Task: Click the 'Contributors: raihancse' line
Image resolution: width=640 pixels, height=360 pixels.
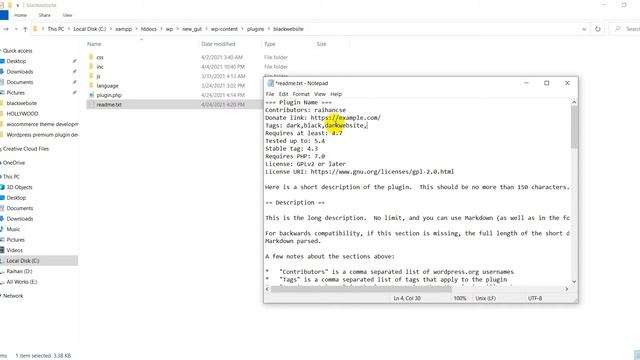Action: click(305, 110)
